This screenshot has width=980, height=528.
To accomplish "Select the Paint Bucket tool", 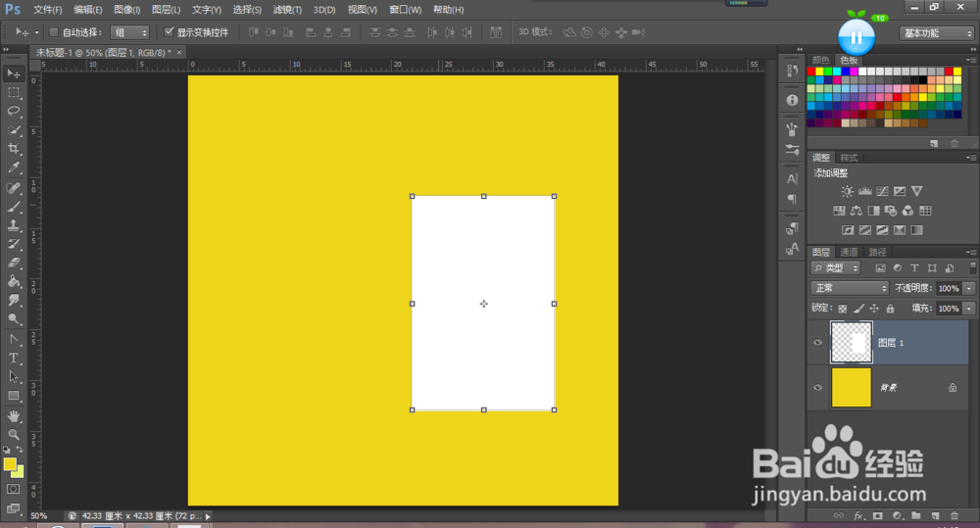I will [13, 282].
